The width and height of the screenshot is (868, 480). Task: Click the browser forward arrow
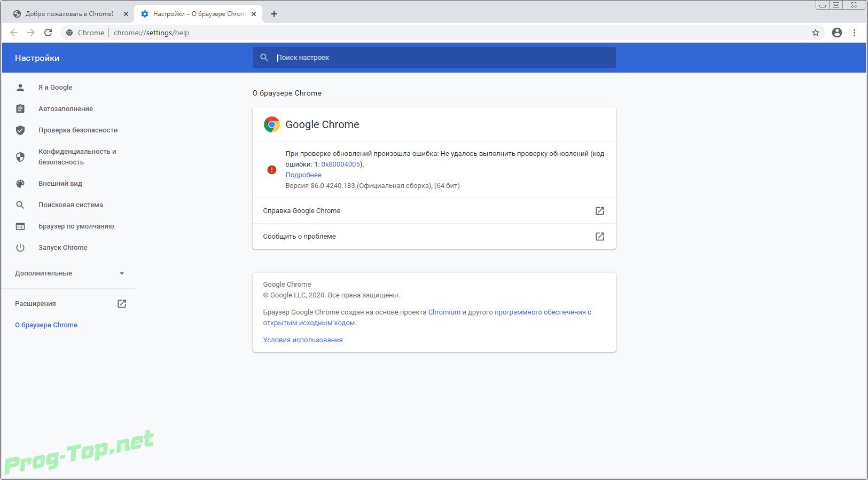[31, 33]
